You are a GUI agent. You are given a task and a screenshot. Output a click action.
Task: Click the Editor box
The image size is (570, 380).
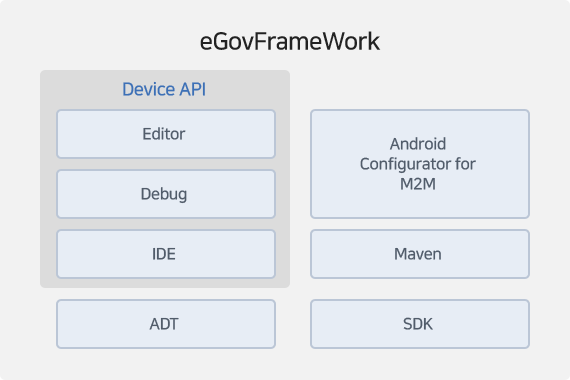166,134
